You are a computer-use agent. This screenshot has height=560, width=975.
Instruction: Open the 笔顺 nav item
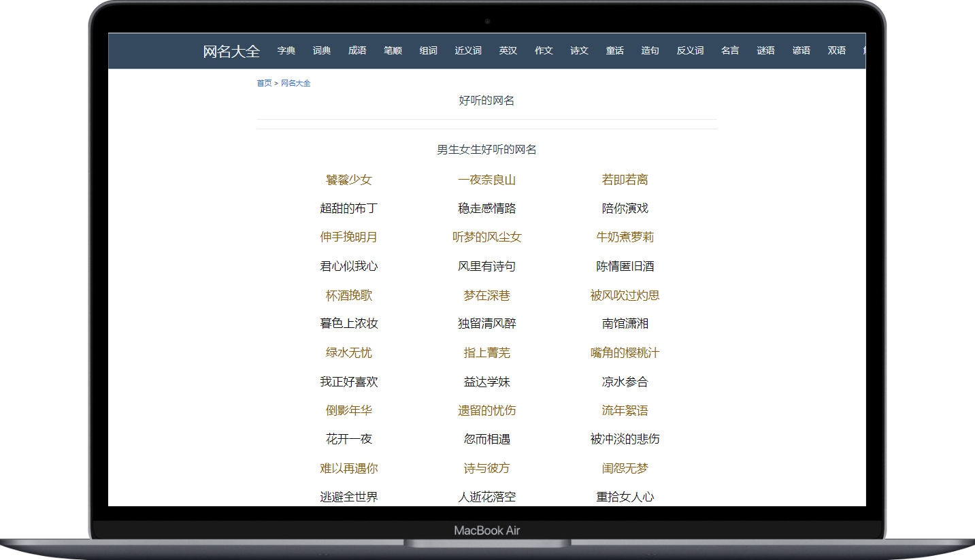(x=393, y=50)
